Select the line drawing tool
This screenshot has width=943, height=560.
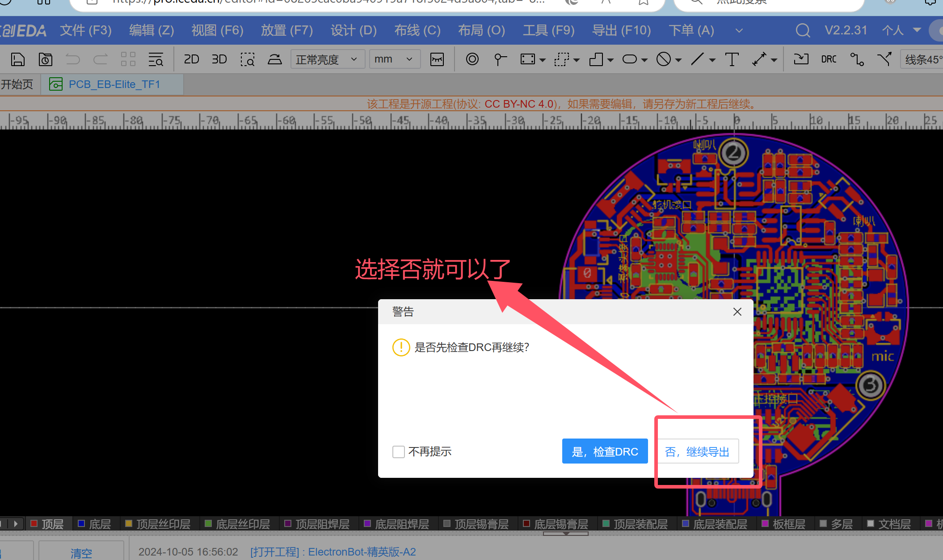coord(698,59)
